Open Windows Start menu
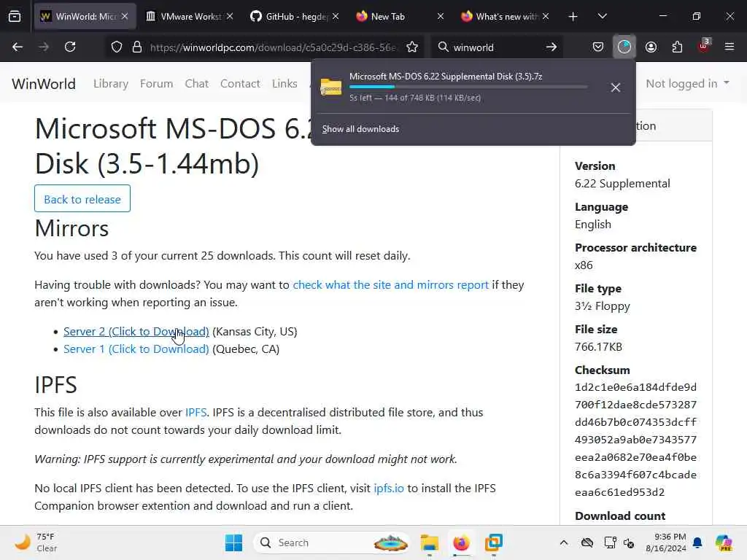Image resolution: width=747 pixels, height=560 pixels. point(233,542)
